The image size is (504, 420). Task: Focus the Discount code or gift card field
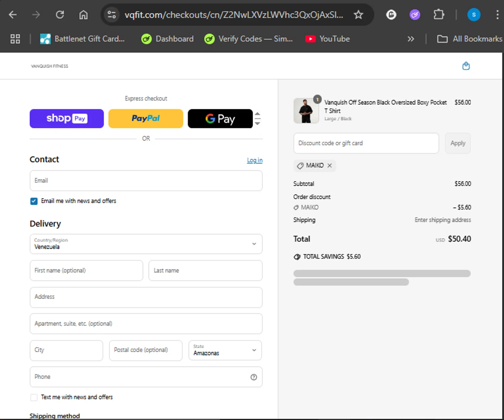tap(366, 143)
